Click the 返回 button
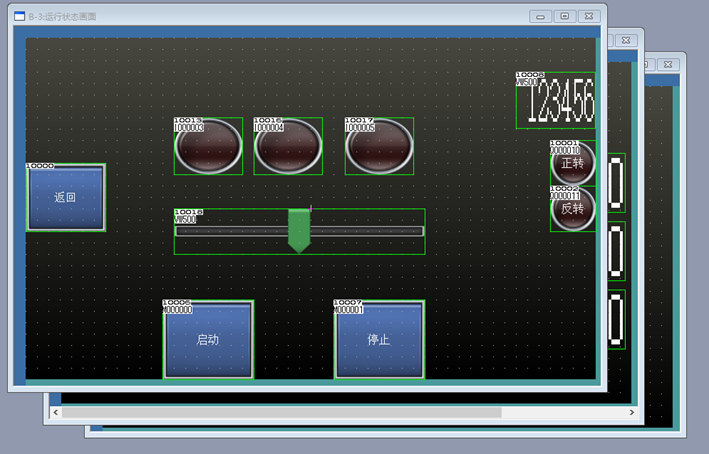 [66, 198]
